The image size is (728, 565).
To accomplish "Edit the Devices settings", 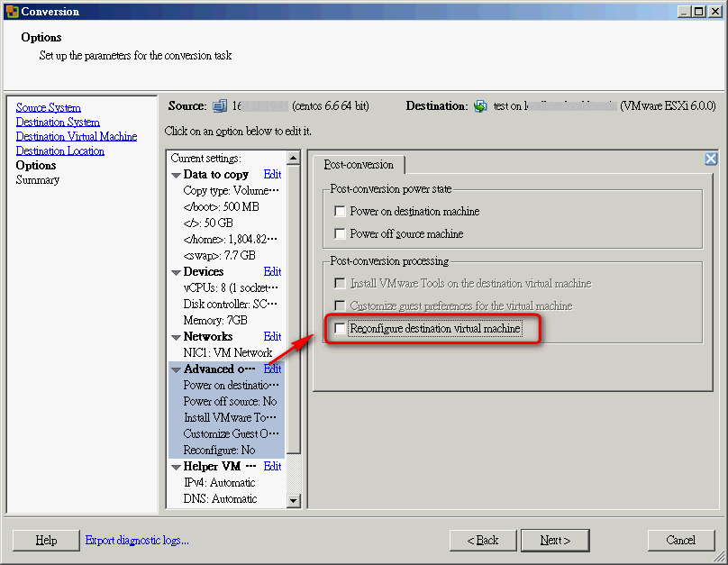I will click(x=272, y=271).
